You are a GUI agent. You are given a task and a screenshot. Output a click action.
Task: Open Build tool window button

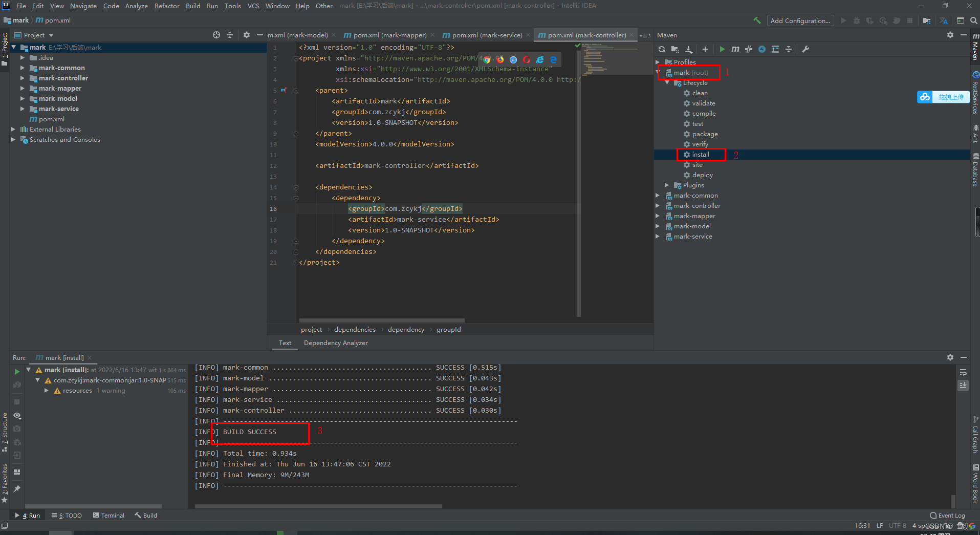[146, 516]
